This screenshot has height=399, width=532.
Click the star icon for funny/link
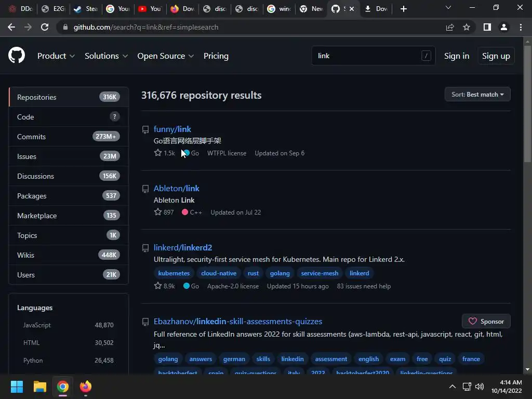click(x=158, y=153)
